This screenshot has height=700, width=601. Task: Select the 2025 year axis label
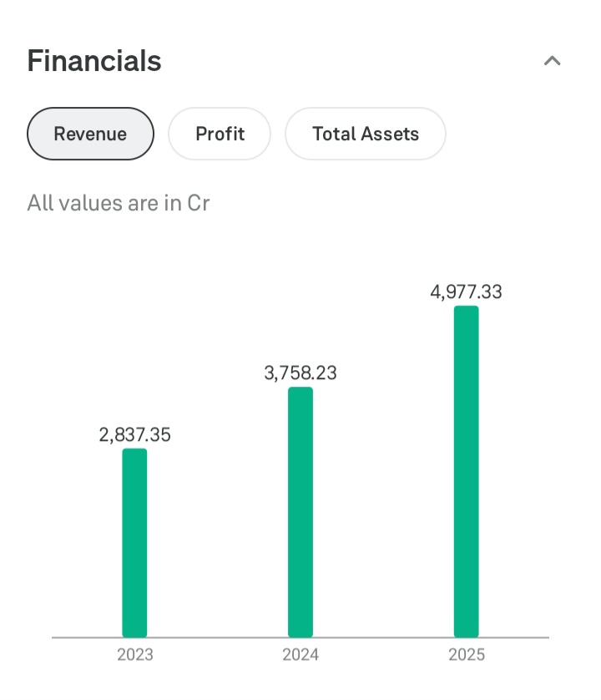click(x=466, y=654)
